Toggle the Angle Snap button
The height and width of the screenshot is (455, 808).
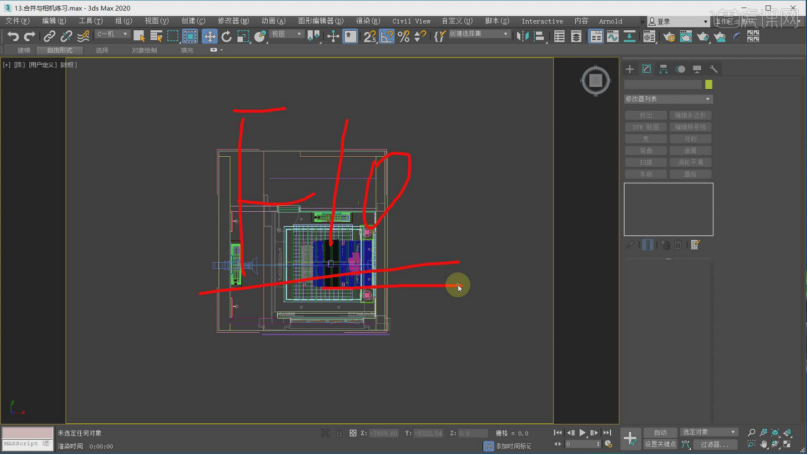click(386, 36)
